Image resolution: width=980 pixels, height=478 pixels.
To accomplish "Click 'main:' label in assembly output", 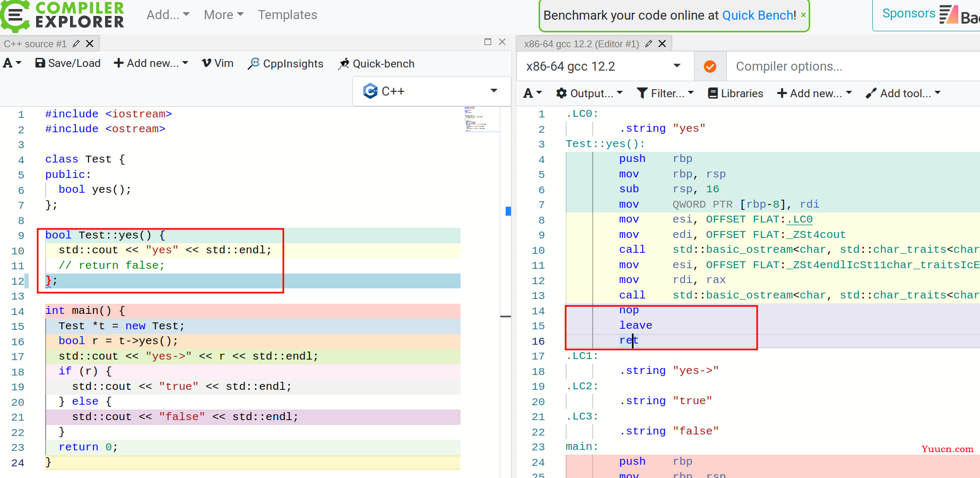I will [582, 447].
